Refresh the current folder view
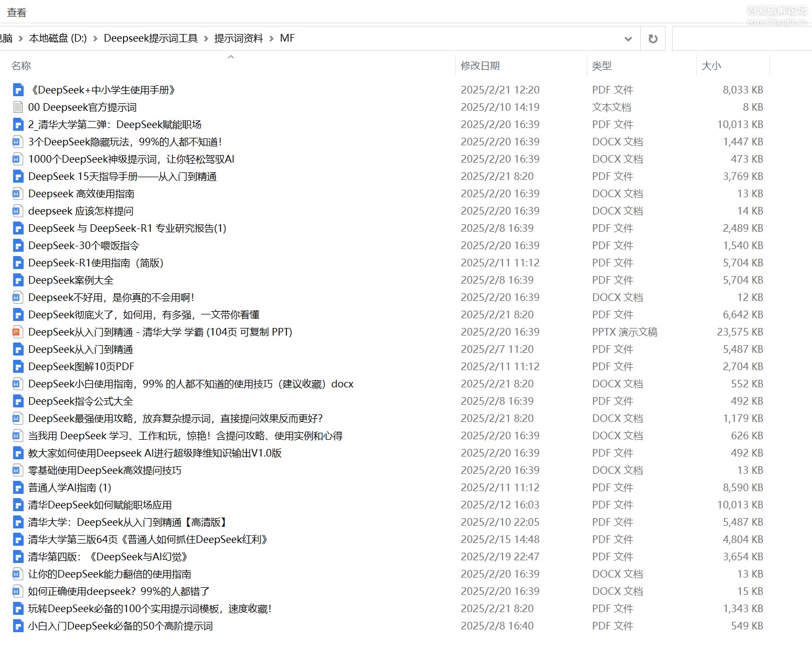This screenshot has height=664, width=812. click(x=653, y=38)
